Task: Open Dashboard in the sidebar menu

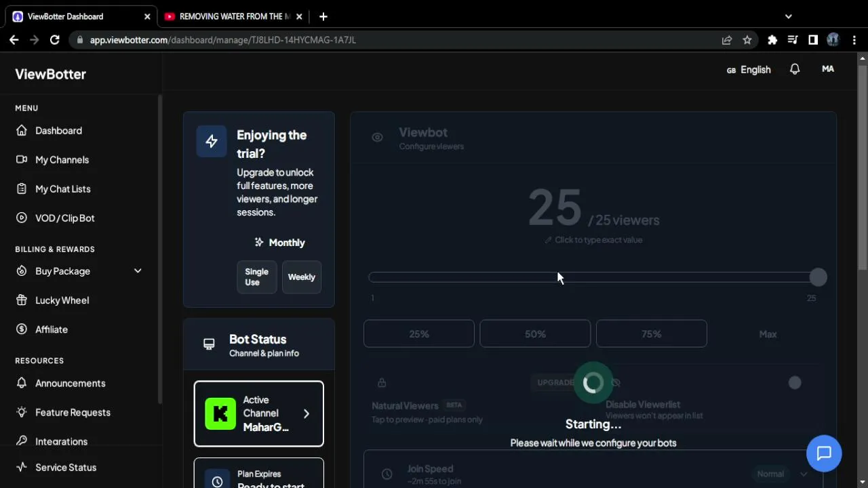Action: 58,131
